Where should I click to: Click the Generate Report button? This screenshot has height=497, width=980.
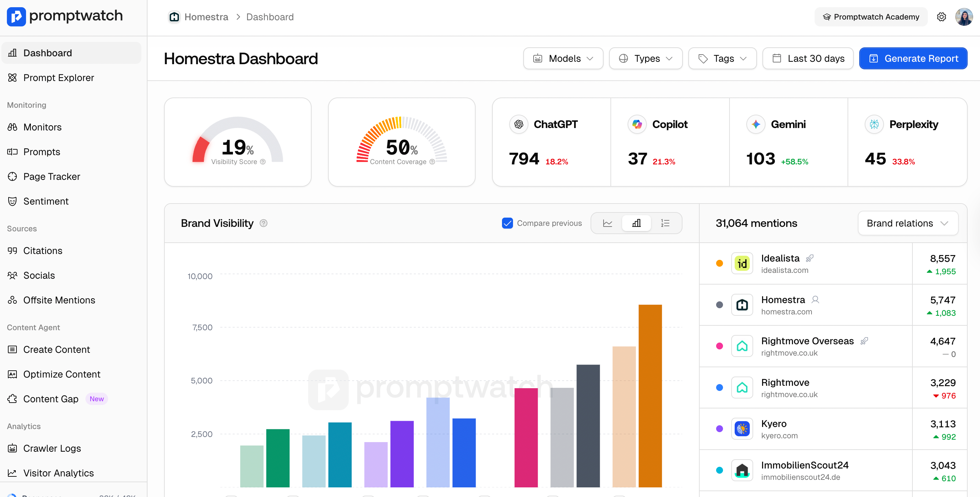(x=913, y=58)
